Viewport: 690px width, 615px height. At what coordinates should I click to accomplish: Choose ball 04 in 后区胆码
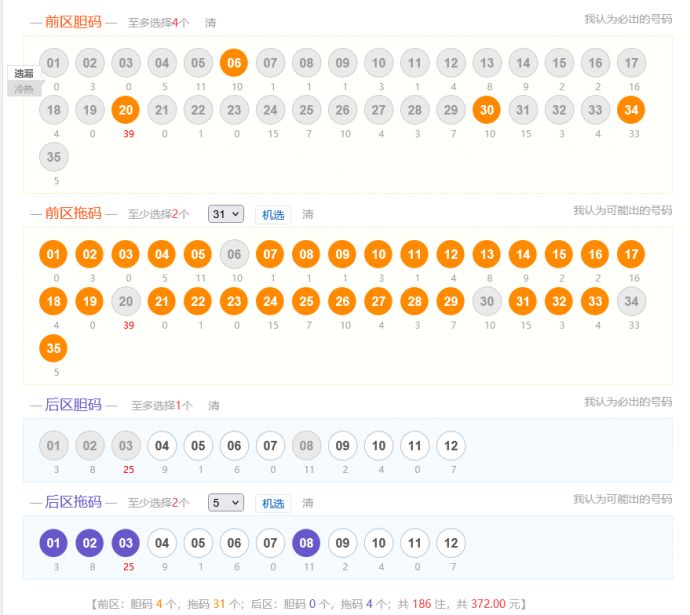click(x=162, y=445)
